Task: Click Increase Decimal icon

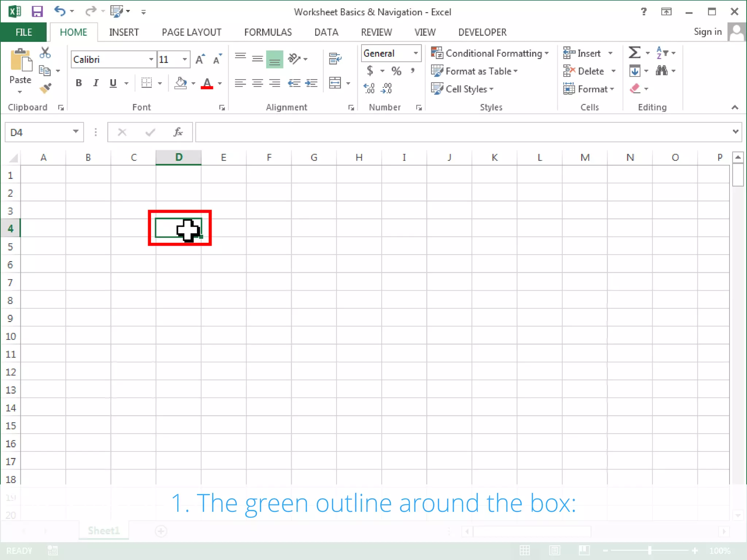Action: point(369,88)
